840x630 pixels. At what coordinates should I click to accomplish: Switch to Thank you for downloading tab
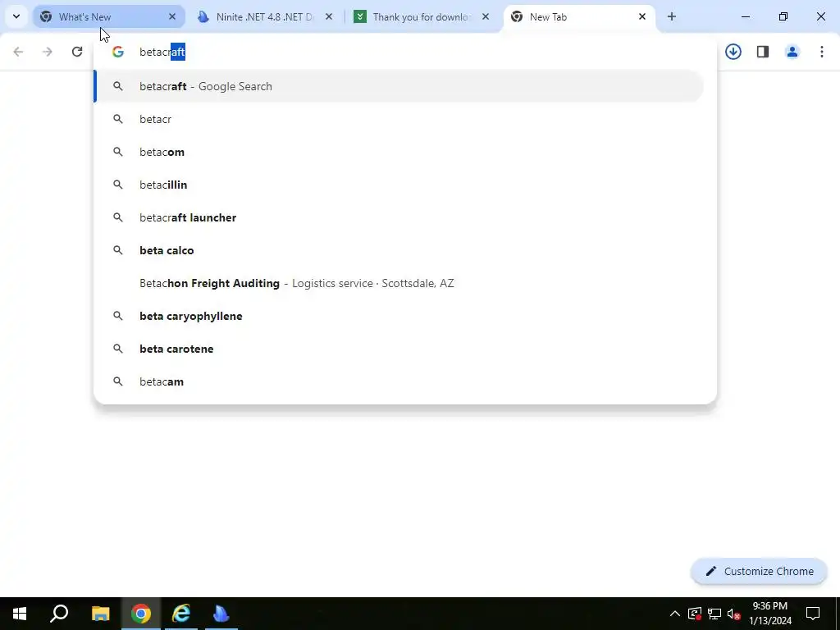tap(413, 16)
